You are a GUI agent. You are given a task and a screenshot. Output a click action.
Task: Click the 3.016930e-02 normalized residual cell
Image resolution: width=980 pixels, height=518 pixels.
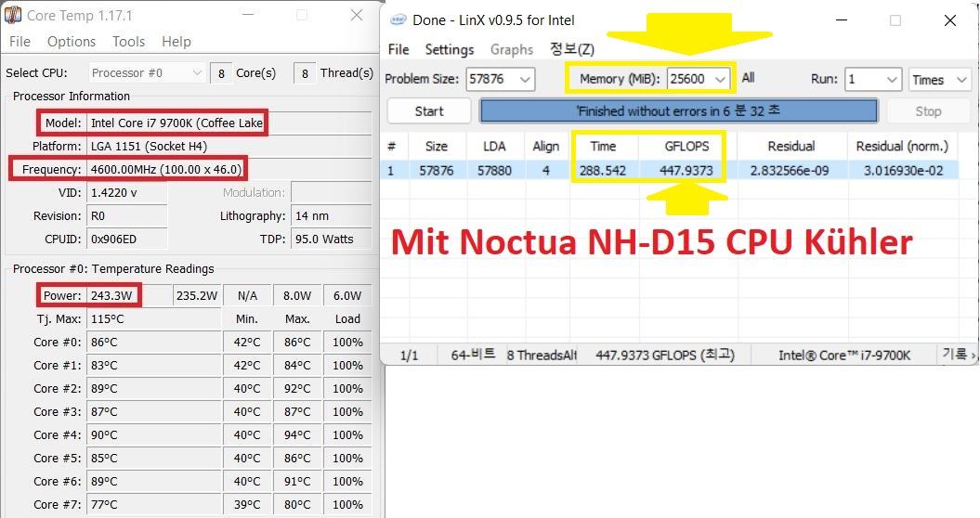click(x=903, y=171)
